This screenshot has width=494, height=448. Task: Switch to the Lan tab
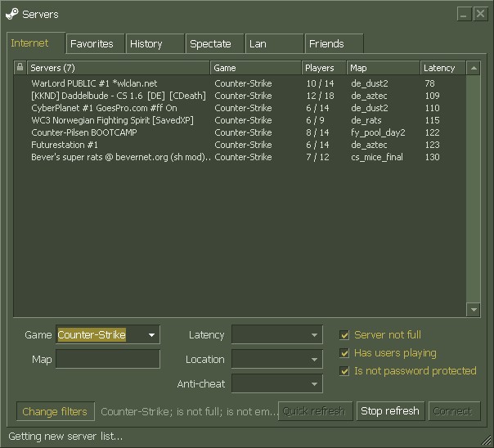[x=275, y=44]
